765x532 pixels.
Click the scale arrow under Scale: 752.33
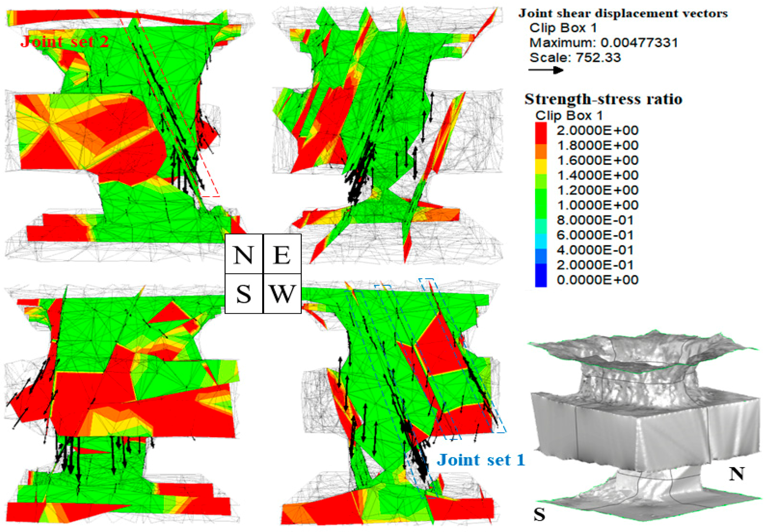[545, 70]
